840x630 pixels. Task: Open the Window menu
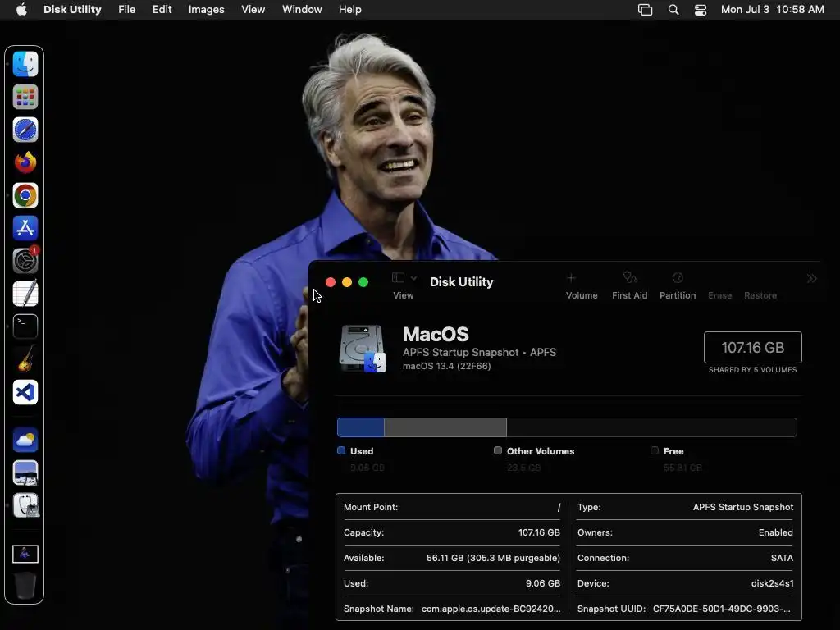coord(302,10)
